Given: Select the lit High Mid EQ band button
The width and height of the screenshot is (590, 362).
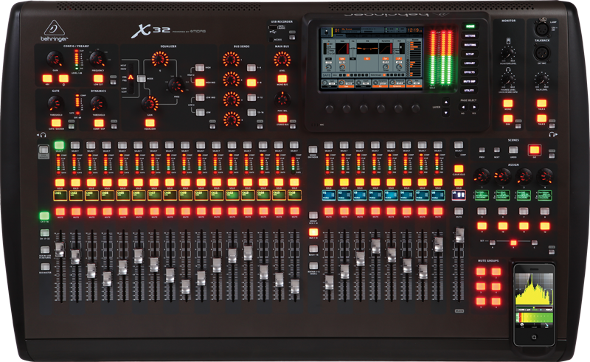Looking at the screenshot, I should coord(200,82).
